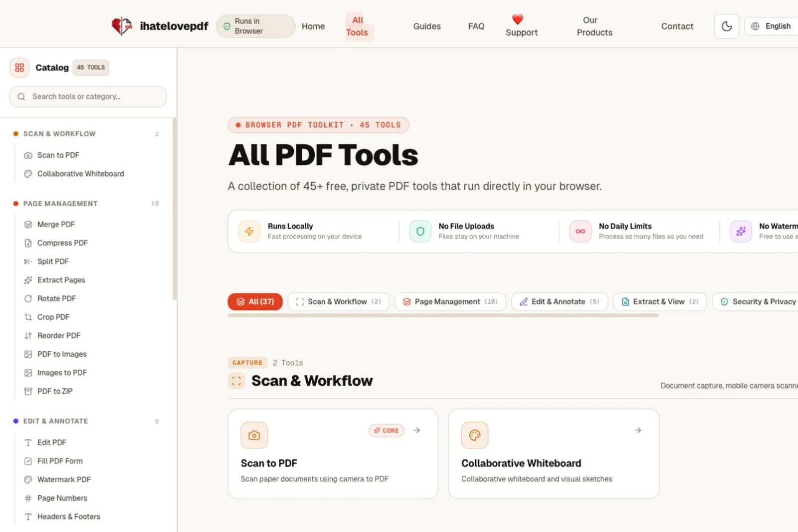Viewport: 798px width, 532px height.
Task: Open the Collaborative Whiteboard card
Action: click(x=554, y=454)
